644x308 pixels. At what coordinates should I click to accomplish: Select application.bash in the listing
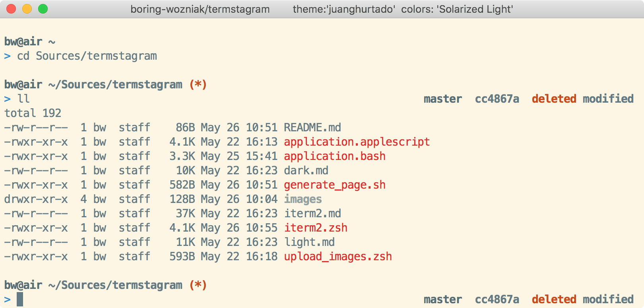pyautogui.click(x=334, y=156)
